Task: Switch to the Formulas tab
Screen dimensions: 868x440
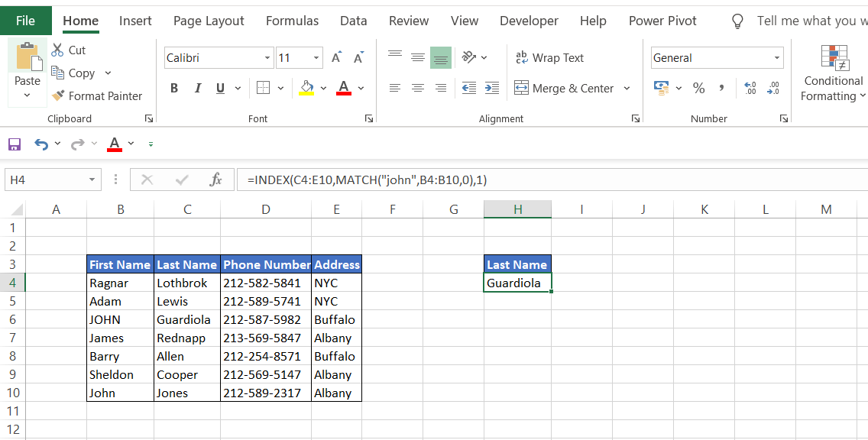Action: coord(292,21)
